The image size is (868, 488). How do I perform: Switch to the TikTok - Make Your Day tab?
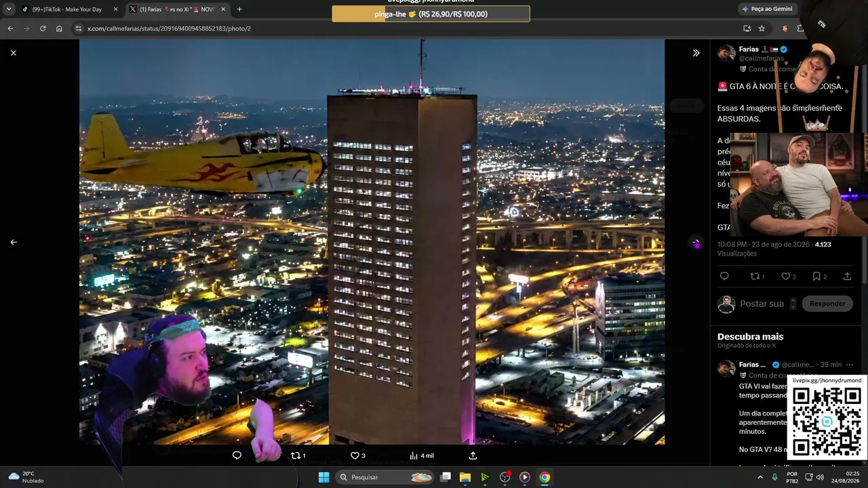click(68, 9)
